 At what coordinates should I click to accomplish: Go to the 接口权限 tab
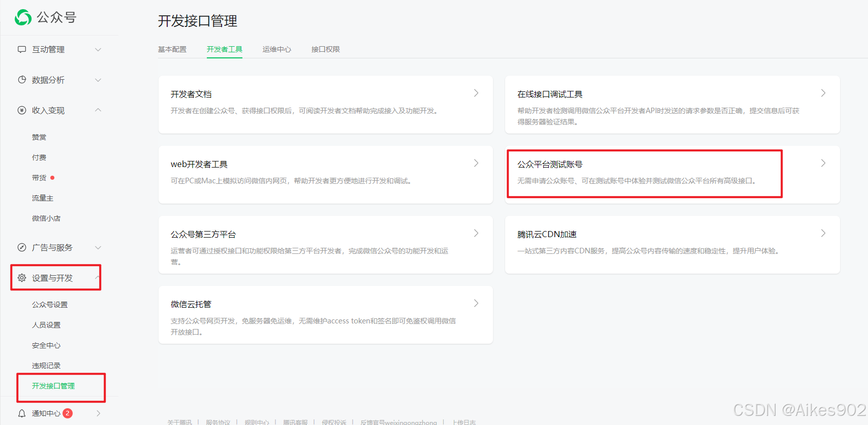click(326, 49)
